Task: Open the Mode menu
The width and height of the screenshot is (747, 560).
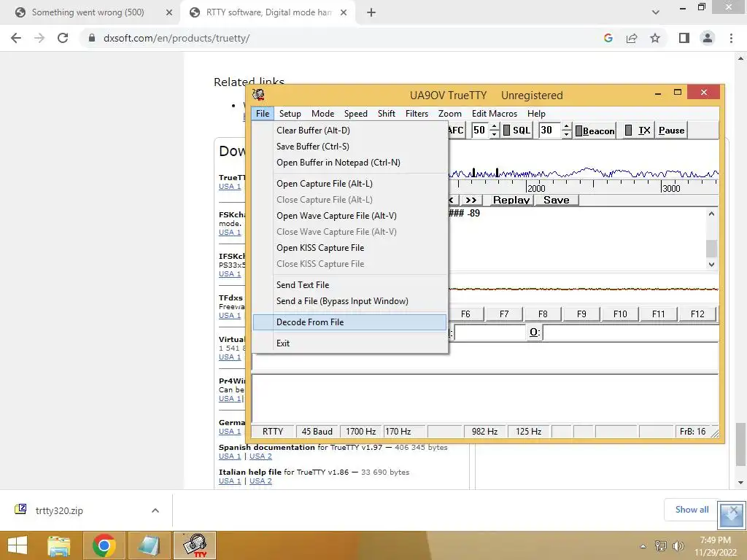Action: [x=322, y=113]
